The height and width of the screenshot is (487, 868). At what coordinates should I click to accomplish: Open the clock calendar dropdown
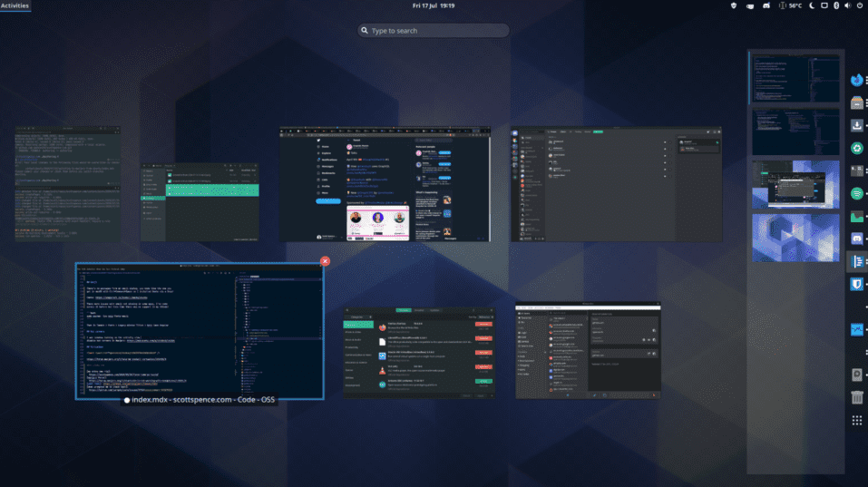tap(434, 5)
